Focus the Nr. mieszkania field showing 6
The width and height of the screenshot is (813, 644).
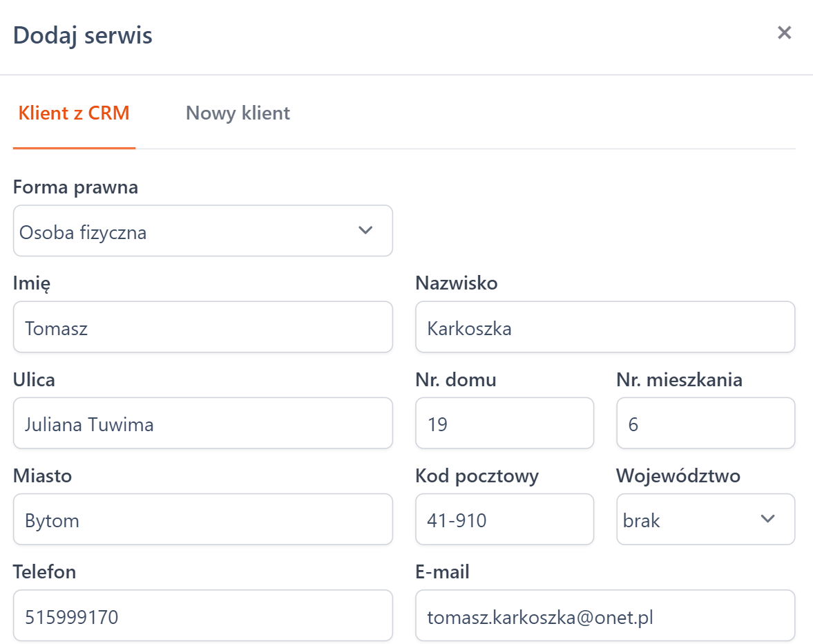(705, 424)
